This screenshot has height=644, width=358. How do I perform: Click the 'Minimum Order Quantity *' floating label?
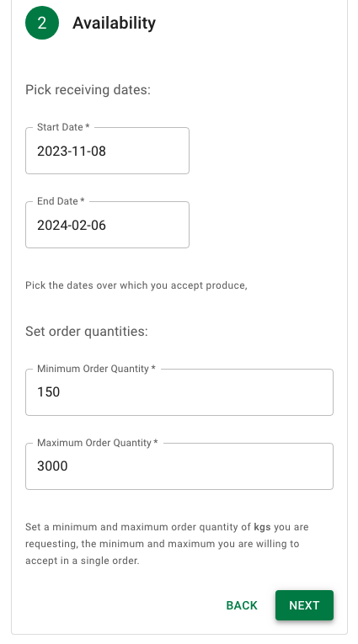[96, 369]
